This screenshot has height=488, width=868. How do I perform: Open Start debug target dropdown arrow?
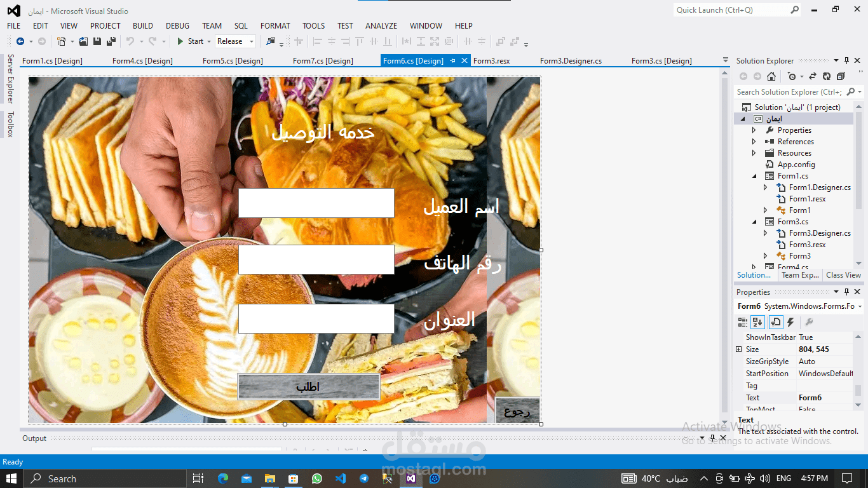[208, 41]
